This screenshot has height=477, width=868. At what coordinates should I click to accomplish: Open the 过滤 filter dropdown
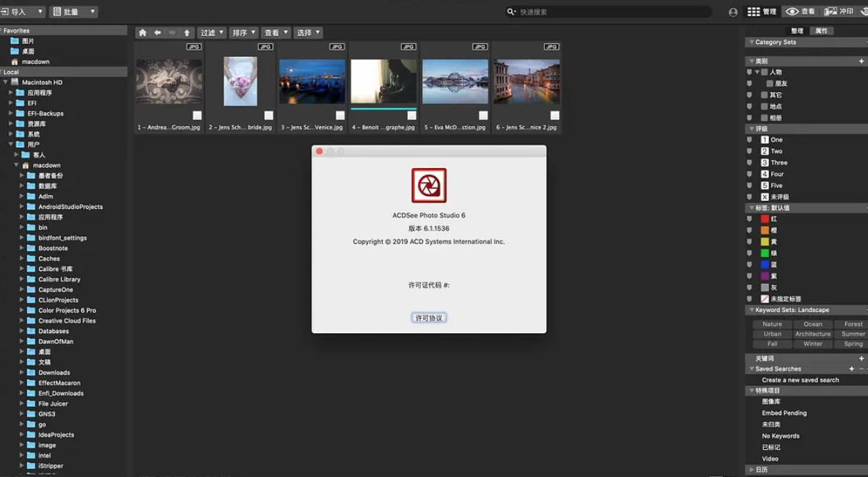pos(211,33)
